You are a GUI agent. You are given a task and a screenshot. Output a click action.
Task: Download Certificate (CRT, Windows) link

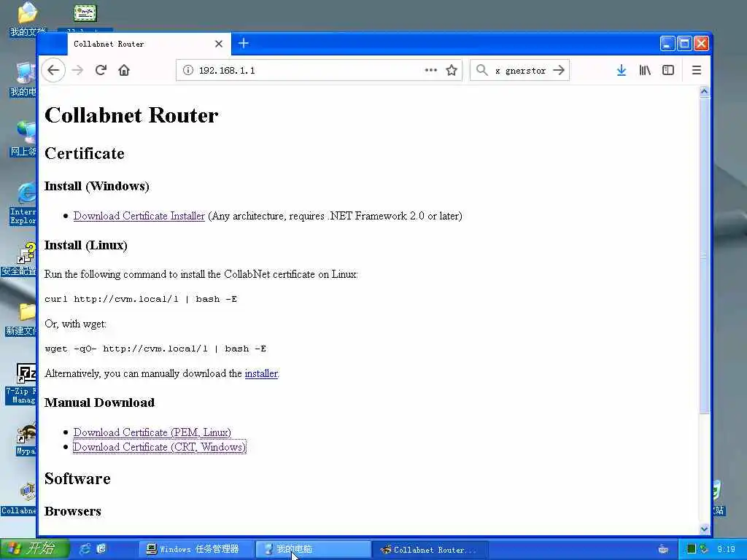pyautogui.click(x=160, y=447)
